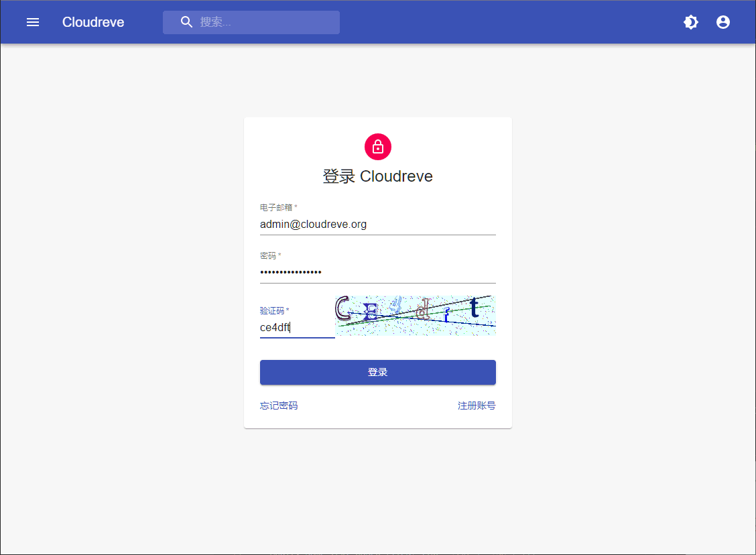The height and width of the screenshot is (555, 756).
Task: Open the 忘记密码 forgot password link
Action: tap(279, 406)
